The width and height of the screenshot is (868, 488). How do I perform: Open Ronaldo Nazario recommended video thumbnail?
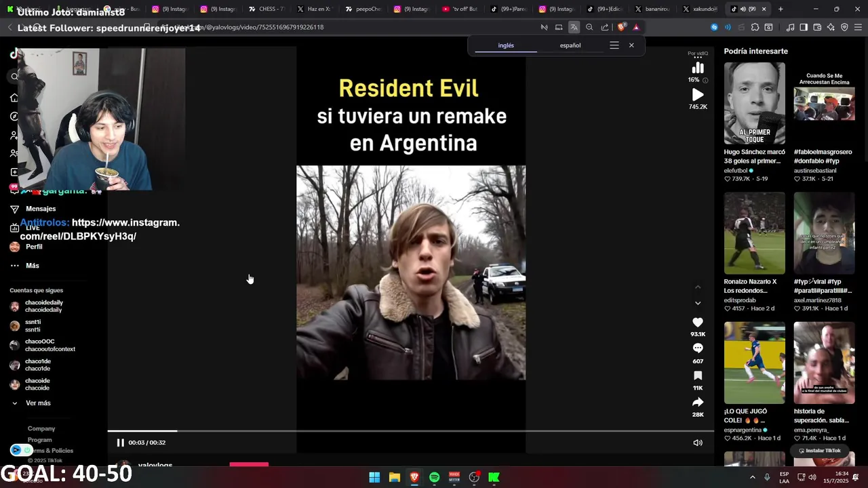754,232
